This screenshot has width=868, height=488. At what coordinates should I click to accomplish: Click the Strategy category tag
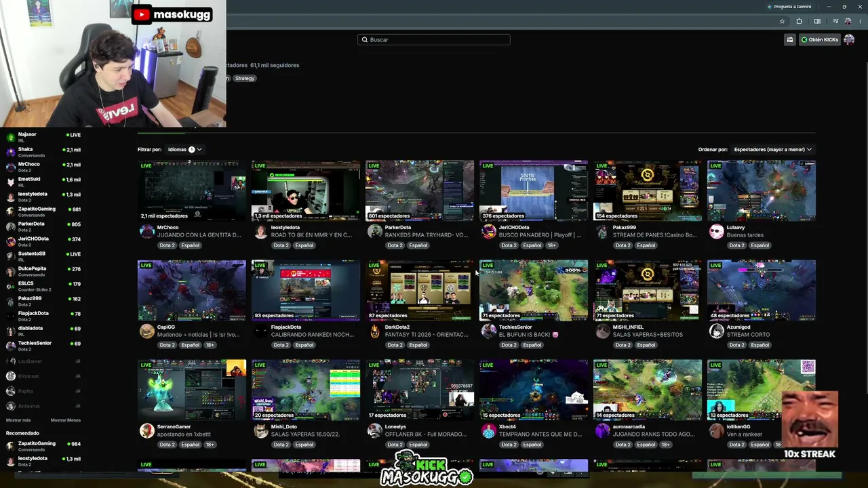[x=245, y=79]
